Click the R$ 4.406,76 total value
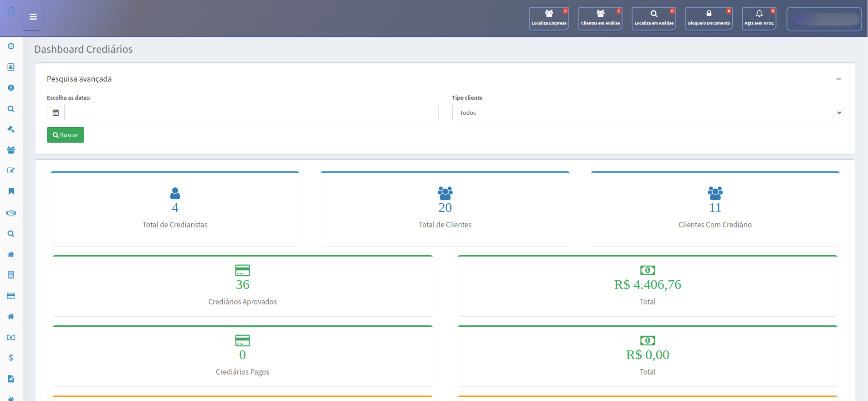The height and width of the screenshot is (401, 868). (x=648, y=285)
